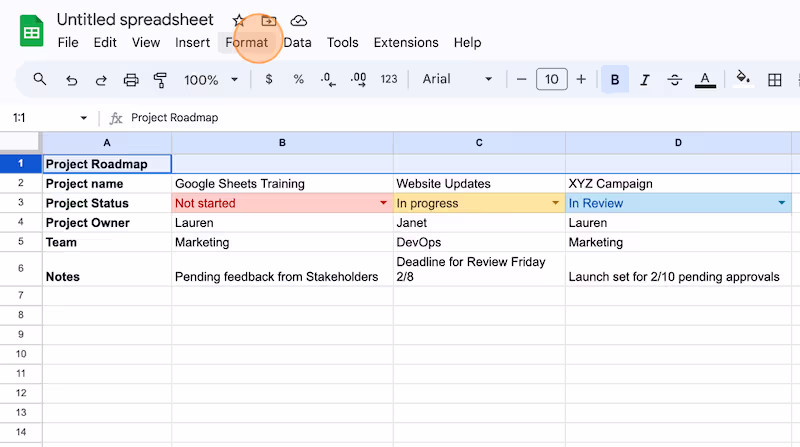This screenshot has width=800, height=447.
Task: Click the font size field showing 10
Action: coord(552,79)
